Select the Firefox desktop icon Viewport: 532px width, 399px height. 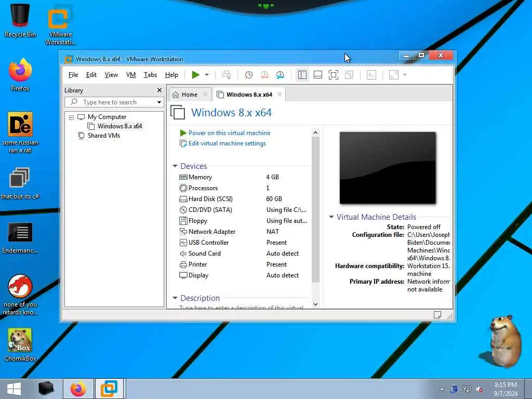click(20, 75)
